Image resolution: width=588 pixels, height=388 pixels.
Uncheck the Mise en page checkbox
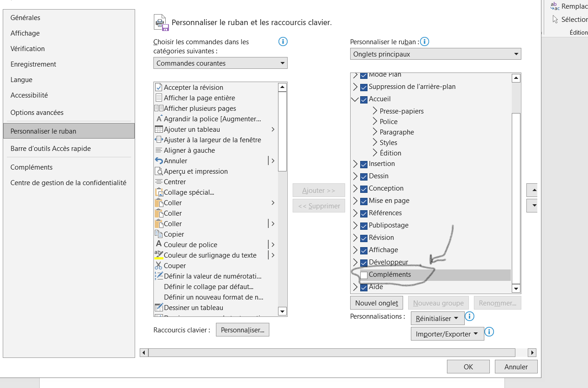click(x=364, y=201)
